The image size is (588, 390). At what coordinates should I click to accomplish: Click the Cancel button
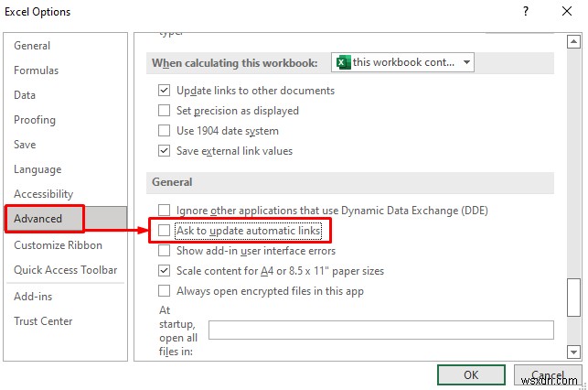pos(548,375)
